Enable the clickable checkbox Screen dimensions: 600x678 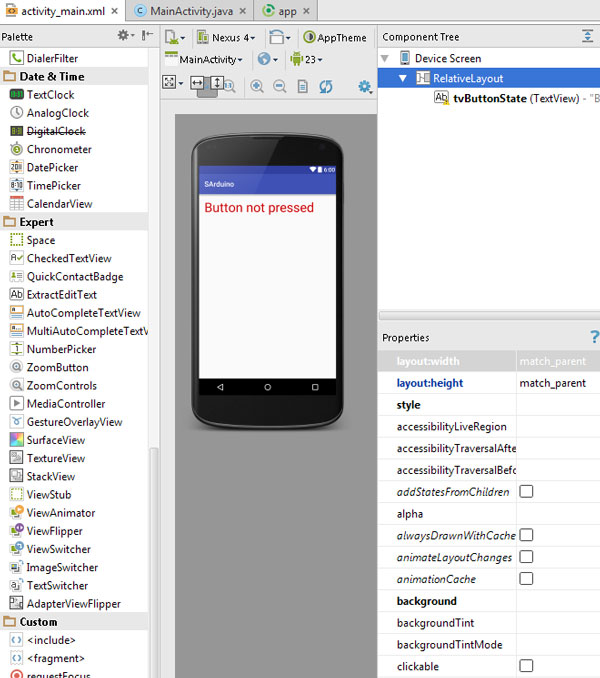point(526,666)
